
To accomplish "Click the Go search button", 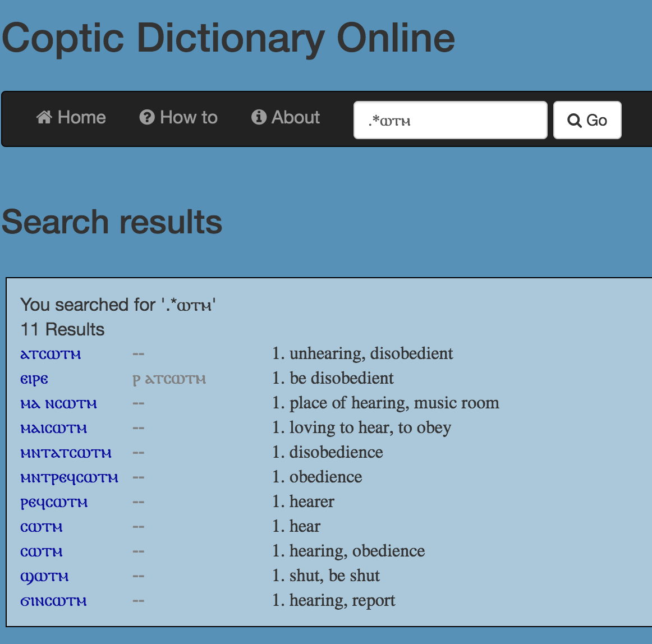I will pyautogui.click(x=587, y=120).
